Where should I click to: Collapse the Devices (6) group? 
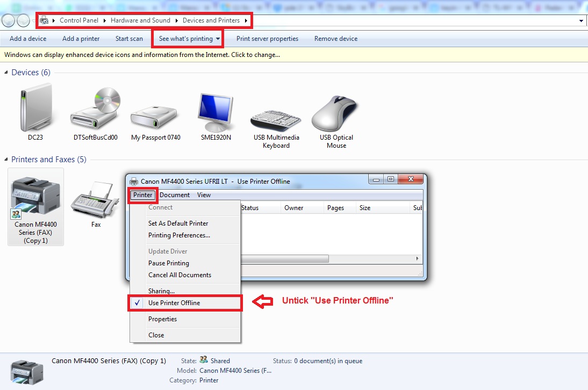6,73
